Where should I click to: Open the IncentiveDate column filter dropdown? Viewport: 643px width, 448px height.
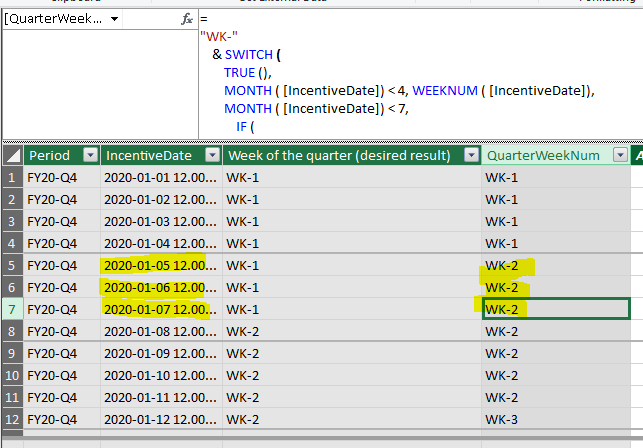[212, 155]
